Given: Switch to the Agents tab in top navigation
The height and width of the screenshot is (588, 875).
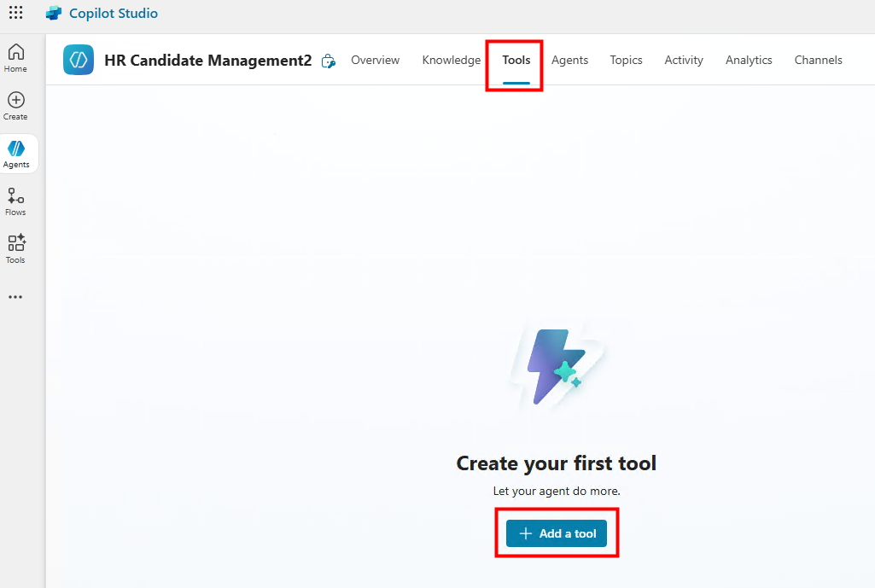Looking at the screenshot, I should tap(569, 60).
